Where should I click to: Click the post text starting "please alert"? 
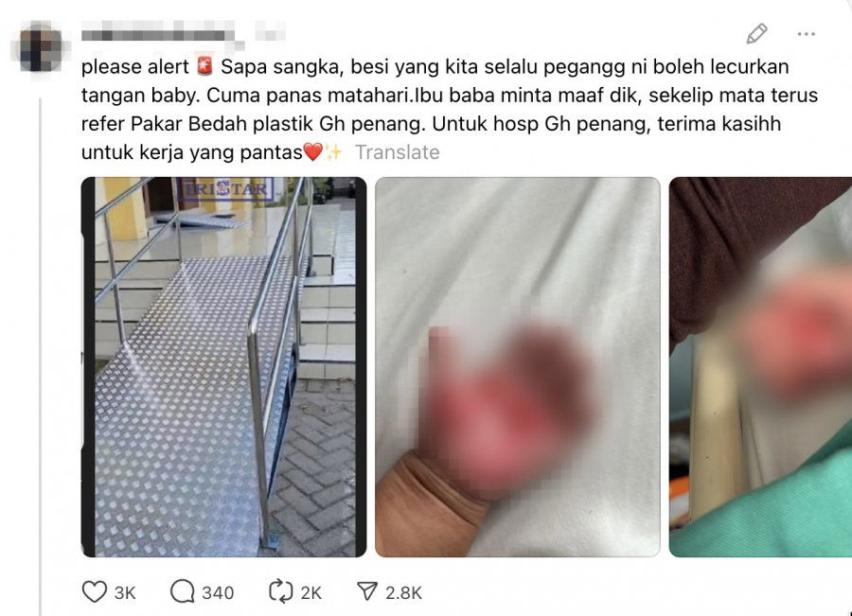click(450, 109)
